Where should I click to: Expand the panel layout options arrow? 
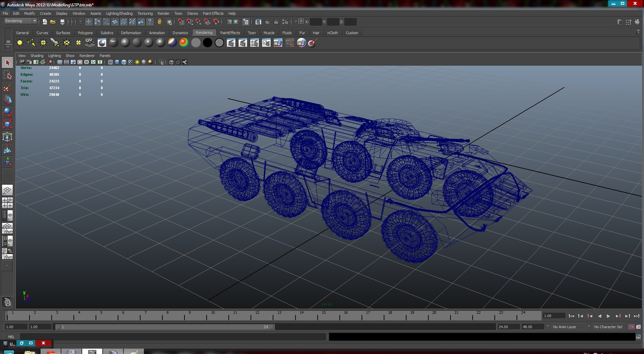pyautogui.click(x=7, y=266)
